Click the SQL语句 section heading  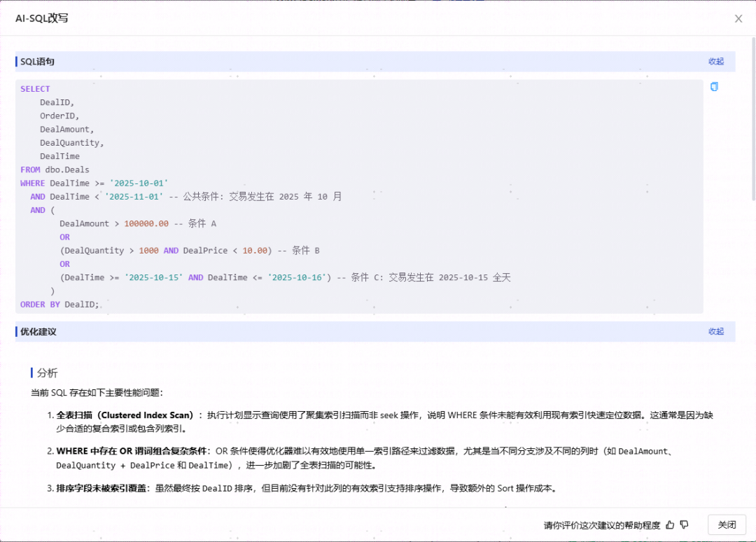(37, 62)
